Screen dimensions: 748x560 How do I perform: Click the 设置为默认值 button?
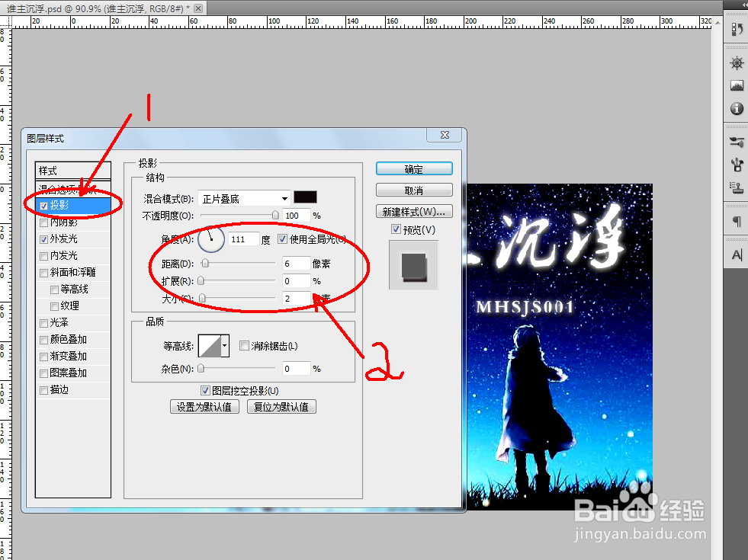point(204,407)
